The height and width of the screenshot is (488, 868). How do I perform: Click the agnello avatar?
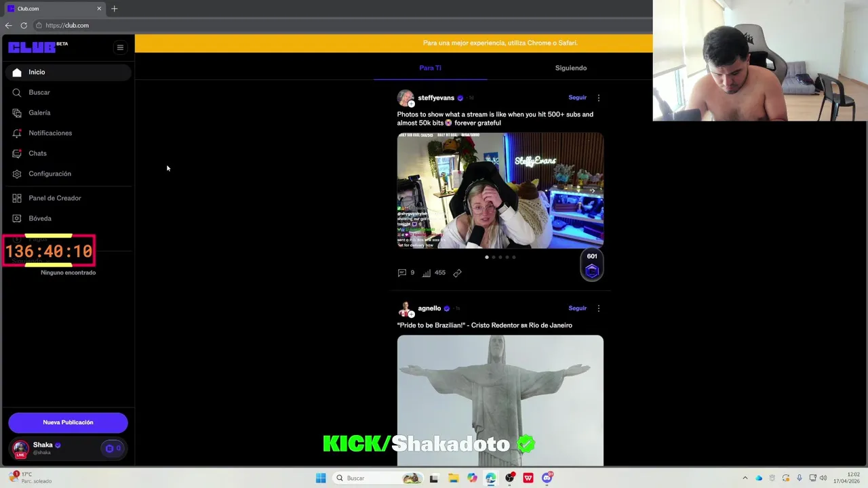pos(406,309)
